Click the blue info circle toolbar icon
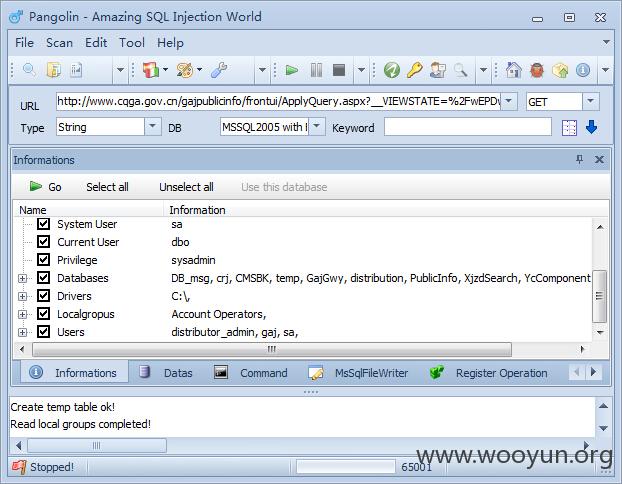 coord(583,70)
